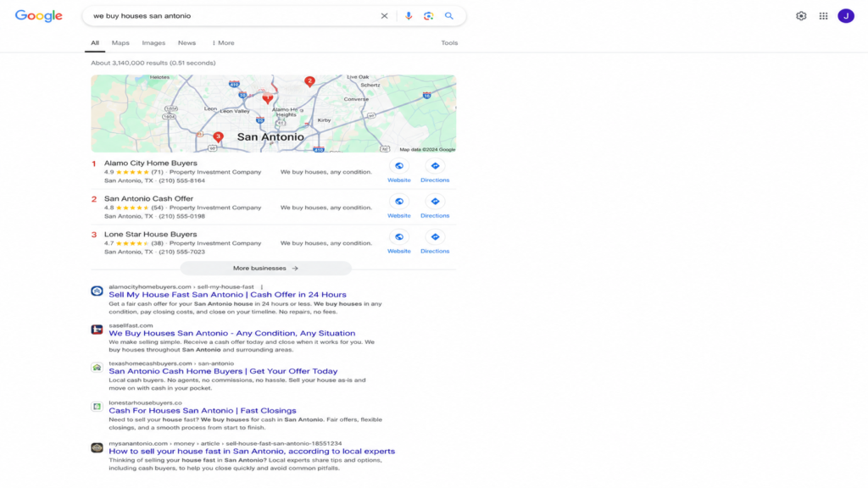Start voice search with the microphone icon
The height and width of the screenshot is (488, 868).
tap(409, 16)
